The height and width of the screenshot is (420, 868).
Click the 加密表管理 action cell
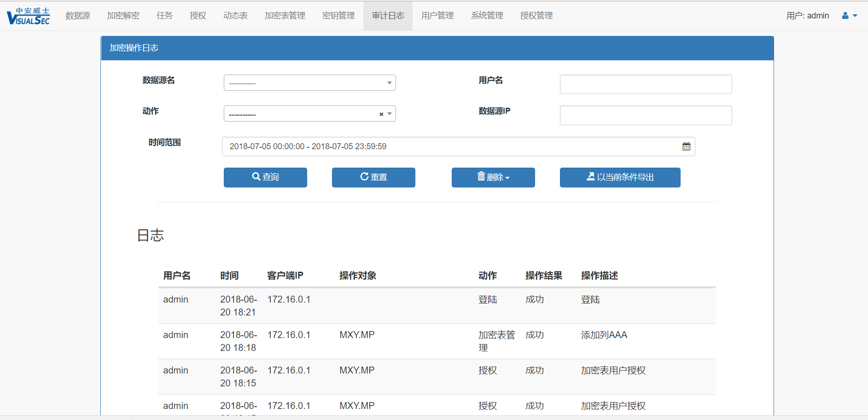coord(497,341)
